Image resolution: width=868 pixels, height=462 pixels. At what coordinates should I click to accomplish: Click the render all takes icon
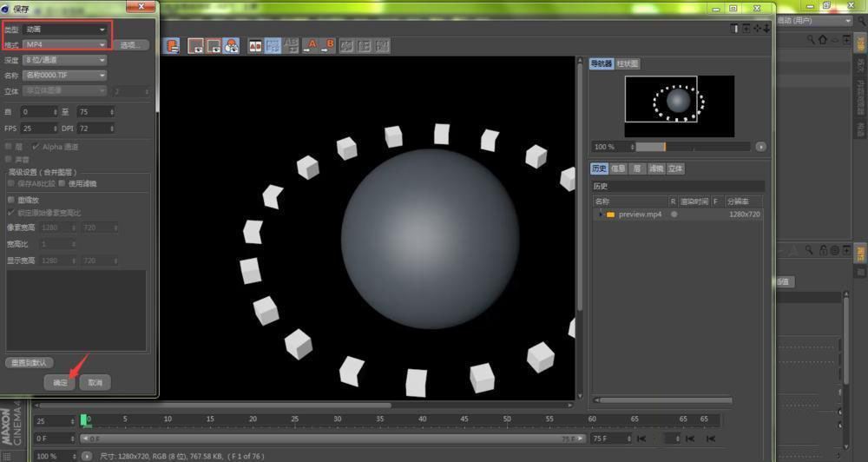232,45
